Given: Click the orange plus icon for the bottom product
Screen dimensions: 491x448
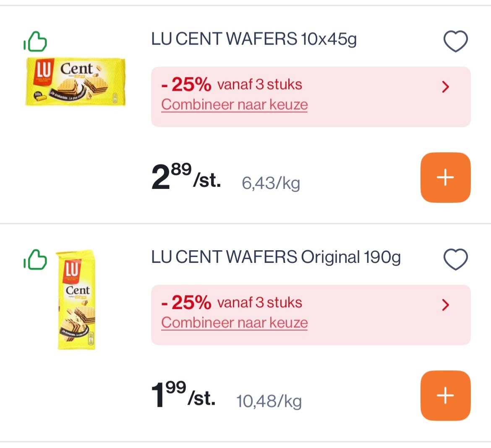Looking at the screenshot, I should click(x=445, y=395).
